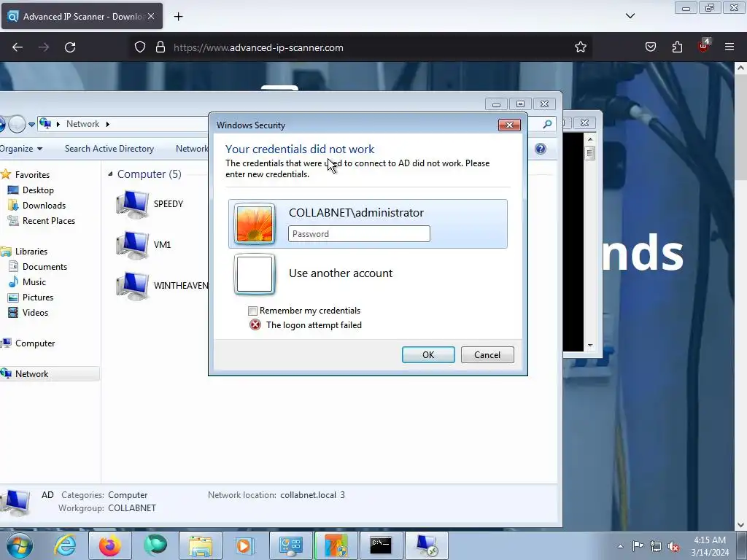The image size is (747, 560).
Task: Click the address bar URL field
Action: tap(362, 47)
